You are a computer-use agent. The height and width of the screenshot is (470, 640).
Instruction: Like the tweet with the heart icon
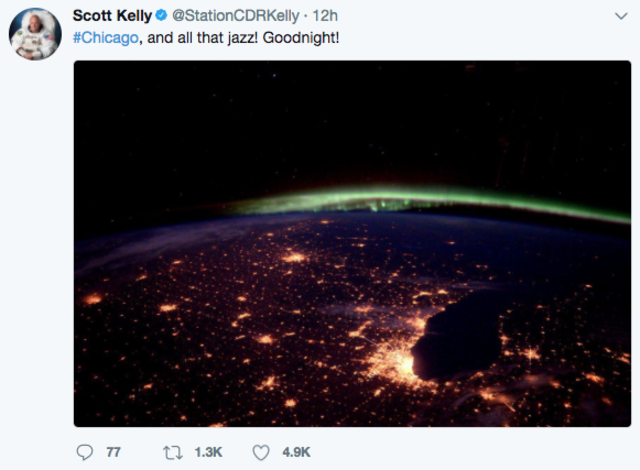(261, 453)
